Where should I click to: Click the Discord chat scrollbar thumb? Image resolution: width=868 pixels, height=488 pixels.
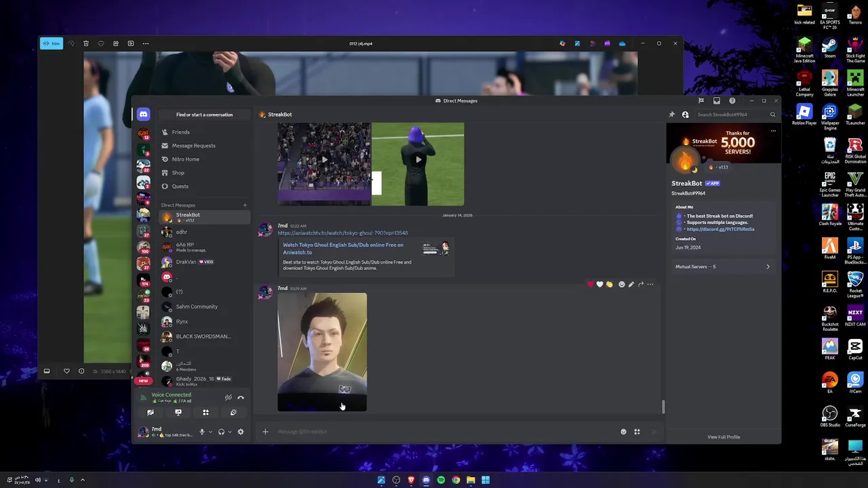click(663, 407)
